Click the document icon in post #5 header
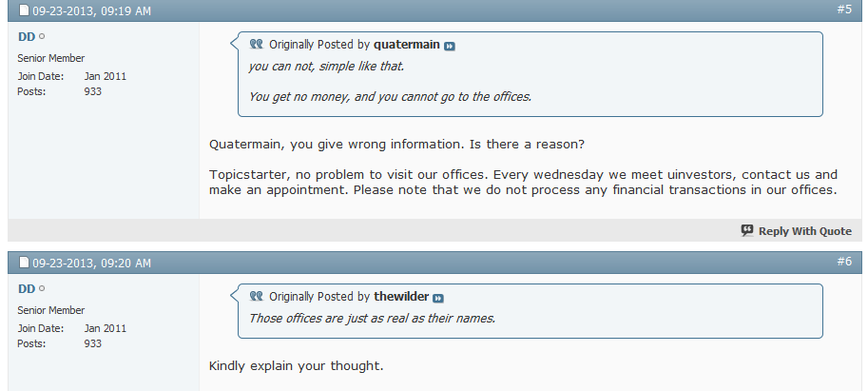 pos(25,11)
